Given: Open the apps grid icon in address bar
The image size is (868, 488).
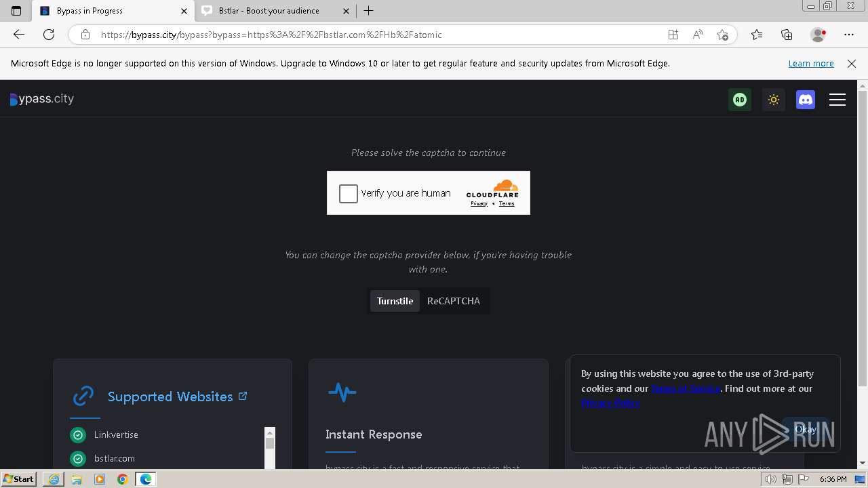Looking at the screenshot, I should point(673,35).
